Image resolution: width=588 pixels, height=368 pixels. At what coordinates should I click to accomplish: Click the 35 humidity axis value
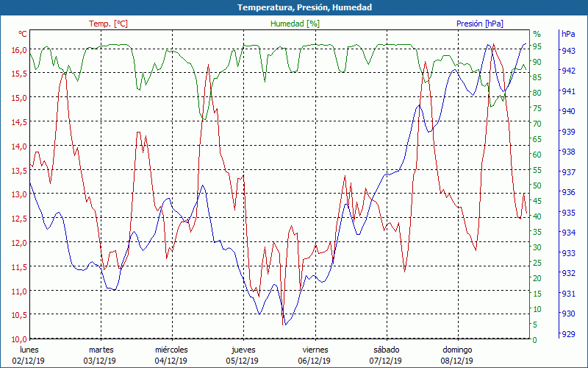tap(537, 232)
